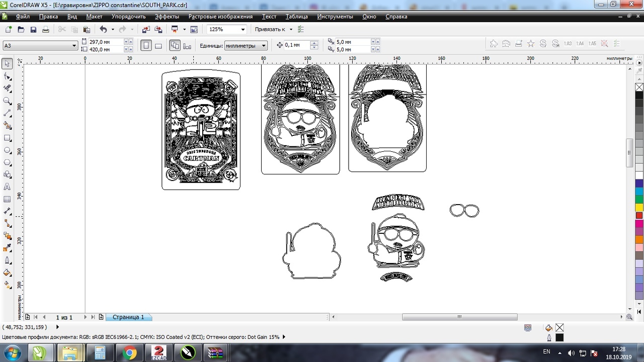Open the Welcome screen
This screenshot has height=362, width=644.
point(194,30)
